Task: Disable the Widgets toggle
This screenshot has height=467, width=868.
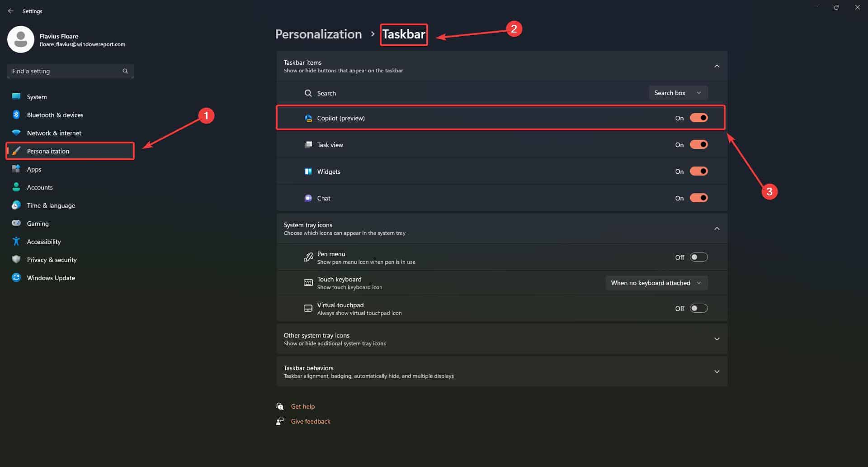Action: (x=698, y=172)
